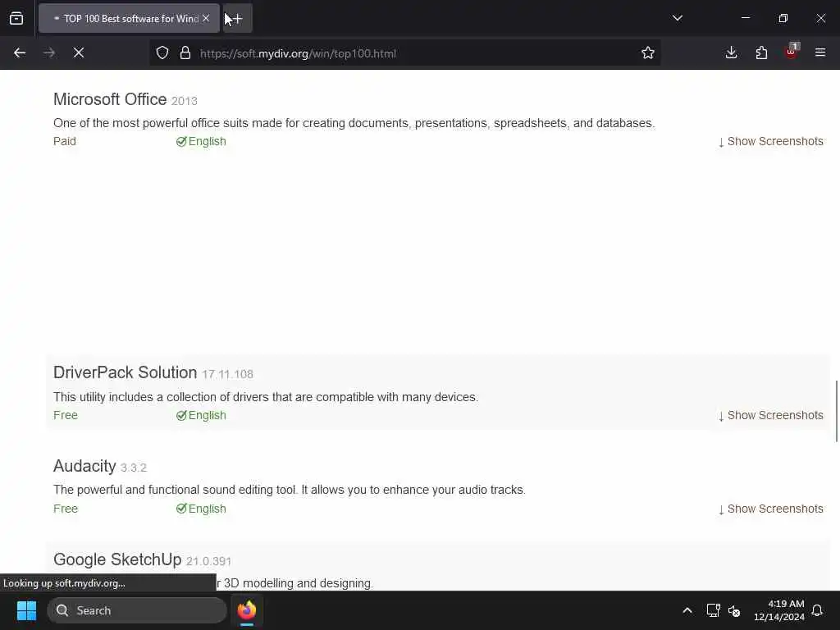Open Firefox View recent browsing icon
This screenshot has width=840, height=630.
click(16, 18)
